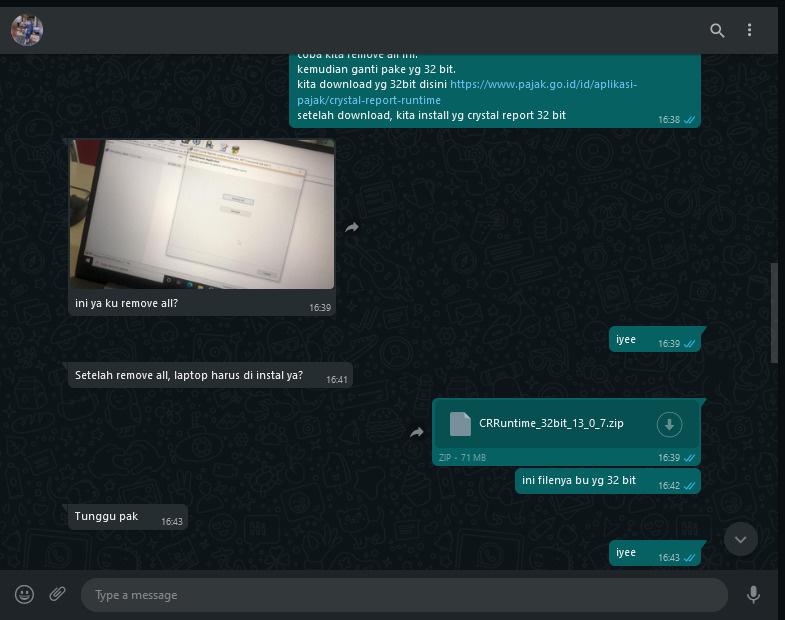Forward the laptop screen photo message
This screenshot has width=785, height=620.
(352, 227)
